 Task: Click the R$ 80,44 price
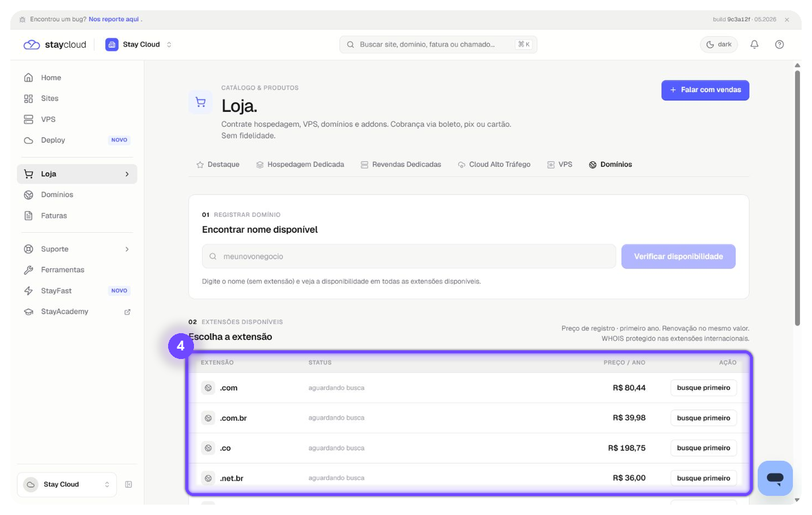(629, 388)
